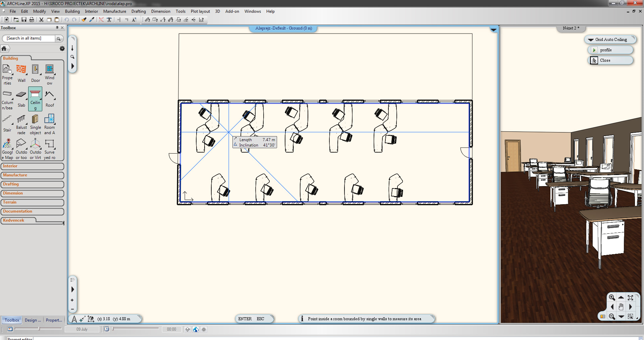Click the date slider handle

39,329
